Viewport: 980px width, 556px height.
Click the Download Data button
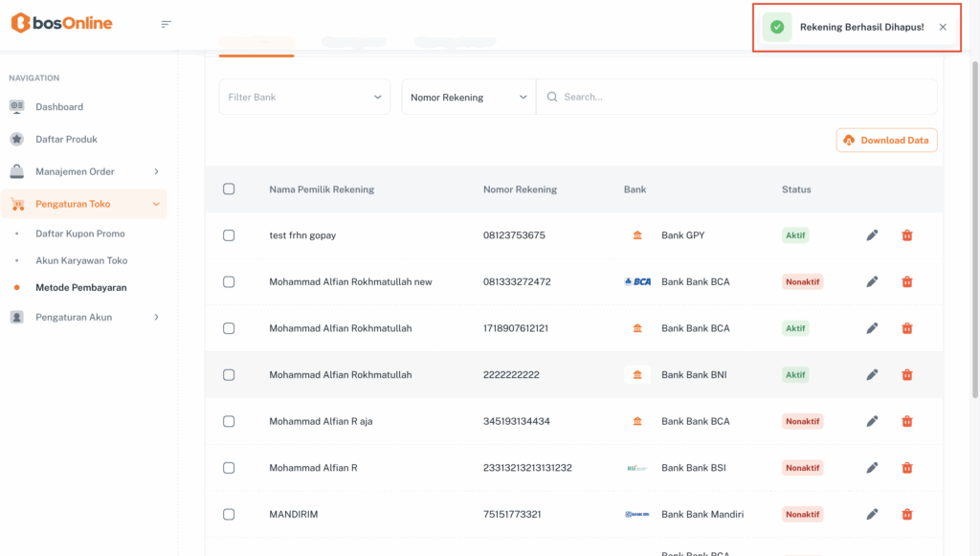[886, 140]
